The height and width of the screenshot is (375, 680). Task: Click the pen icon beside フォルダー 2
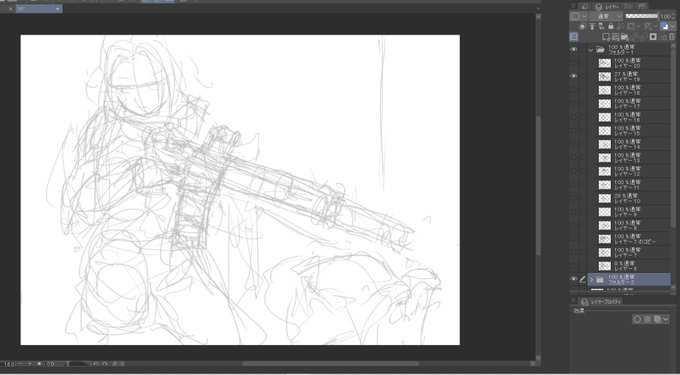[582, 279]
